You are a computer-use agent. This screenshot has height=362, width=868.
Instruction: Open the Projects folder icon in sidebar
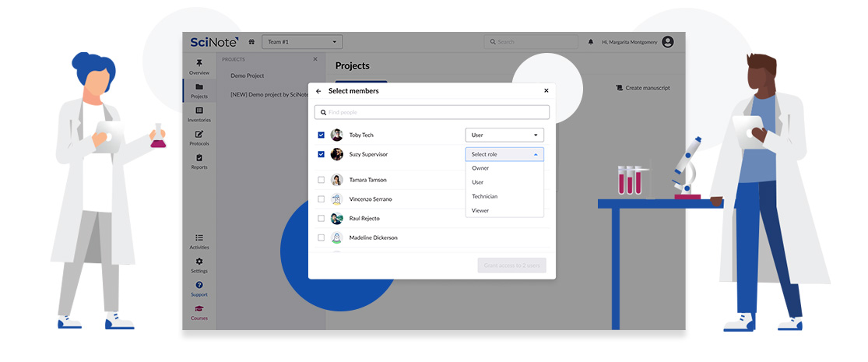tap(199, 87)
